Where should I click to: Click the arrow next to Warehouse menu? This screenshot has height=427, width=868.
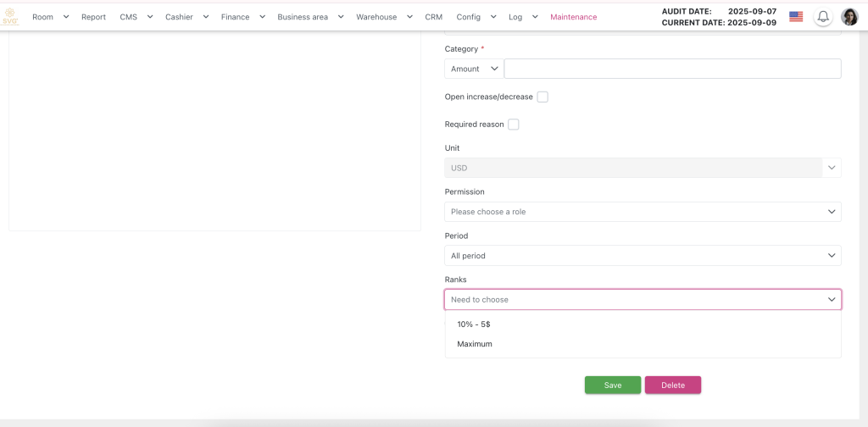[x=409, y=17]
